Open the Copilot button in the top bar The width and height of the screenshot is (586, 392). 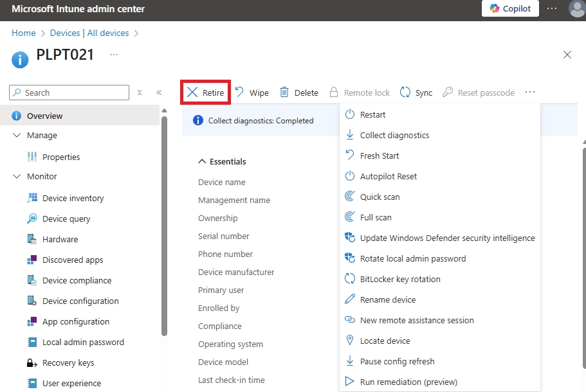click(510, 8)
